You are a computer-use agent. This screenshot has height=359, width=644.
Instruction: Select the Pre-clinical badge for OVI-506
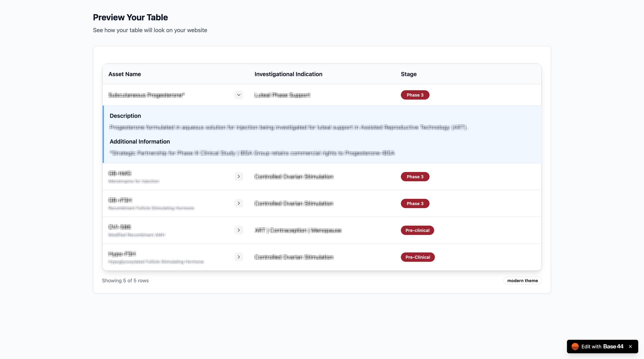click(417, 230)
